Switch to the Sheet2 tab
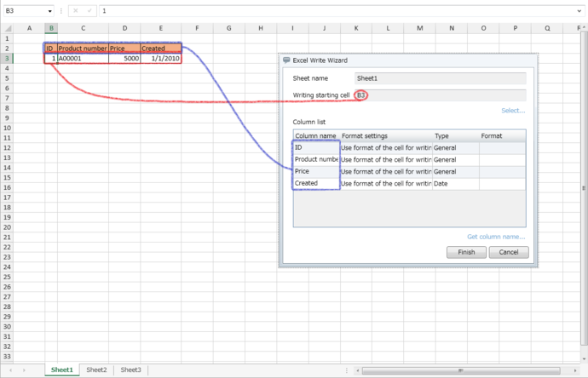The image size is (588, 378). [x=96, y=370]
